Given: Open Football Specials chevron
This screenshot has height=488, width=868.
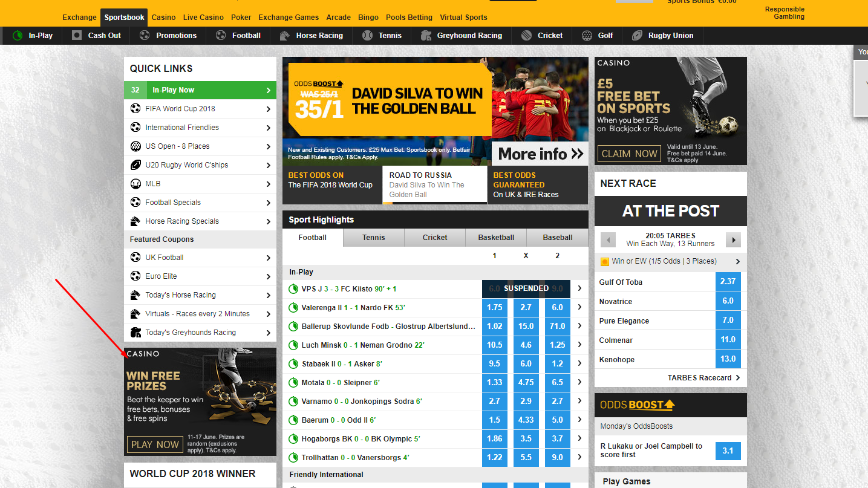Looking at the screenshot, I should click(269, 203).
